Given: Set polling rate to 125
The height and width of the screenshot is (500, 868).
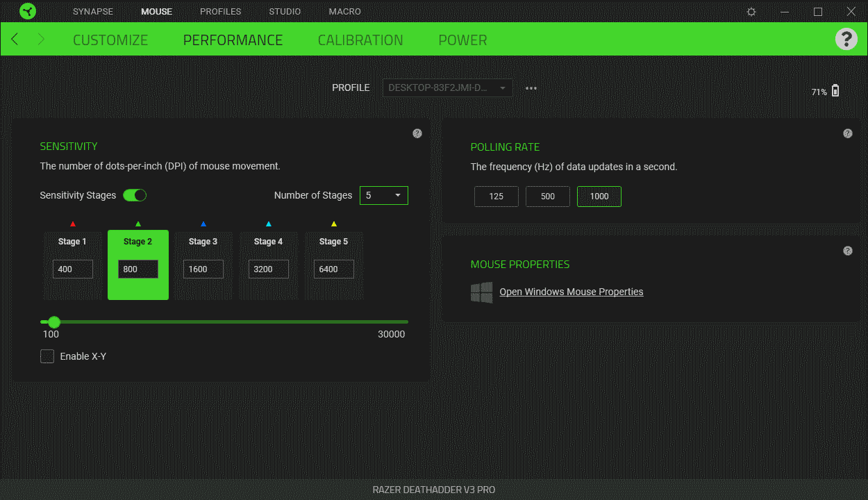Looking at the screenshot, I should pyautogui.click(x=496, y=197).
